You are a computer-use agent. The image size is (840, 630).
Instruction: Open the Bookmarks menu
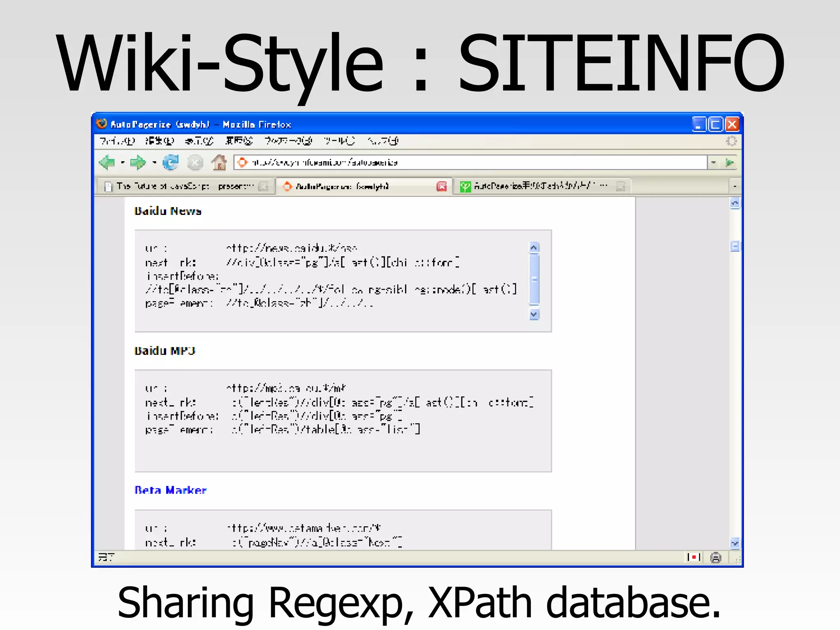click(x=288, y=141)
